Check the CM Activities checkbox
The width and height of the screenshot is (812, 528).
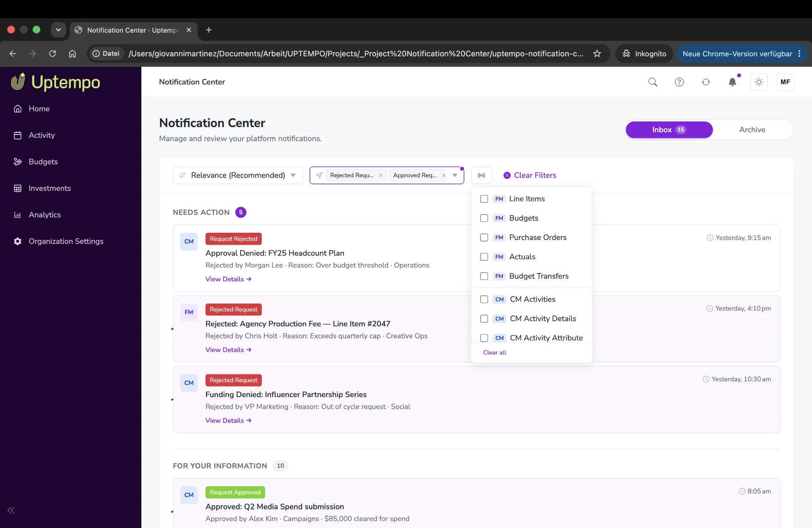point(484,299)
